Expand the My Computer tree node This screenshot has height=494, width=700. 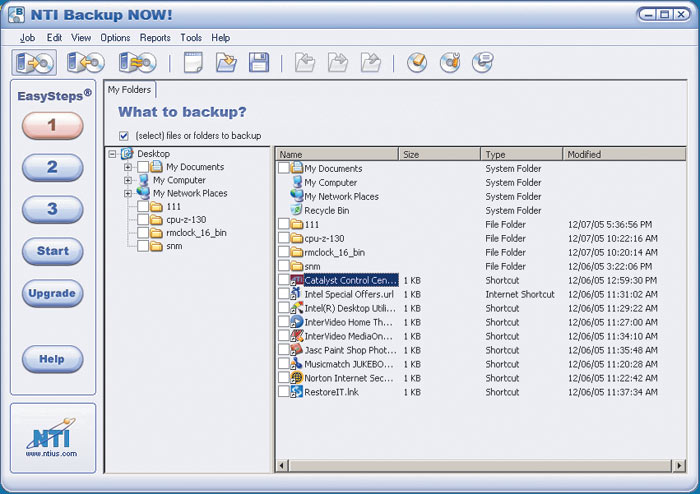(128, 180)
